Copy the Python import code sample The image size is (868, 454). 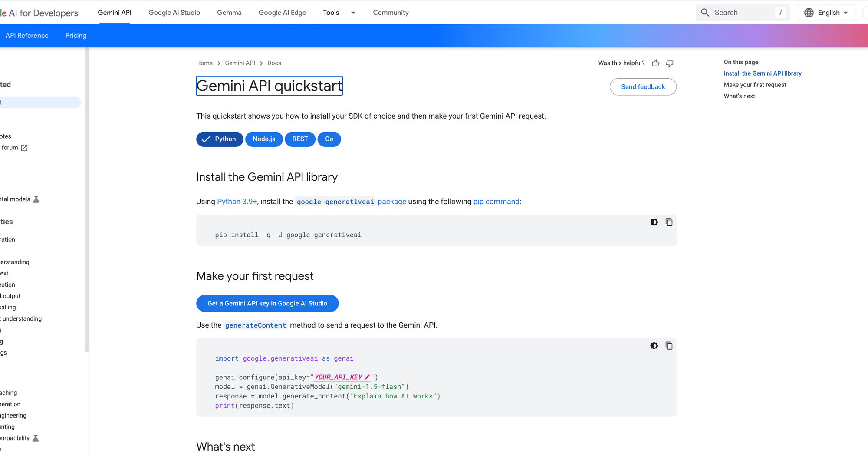[669, 346]
